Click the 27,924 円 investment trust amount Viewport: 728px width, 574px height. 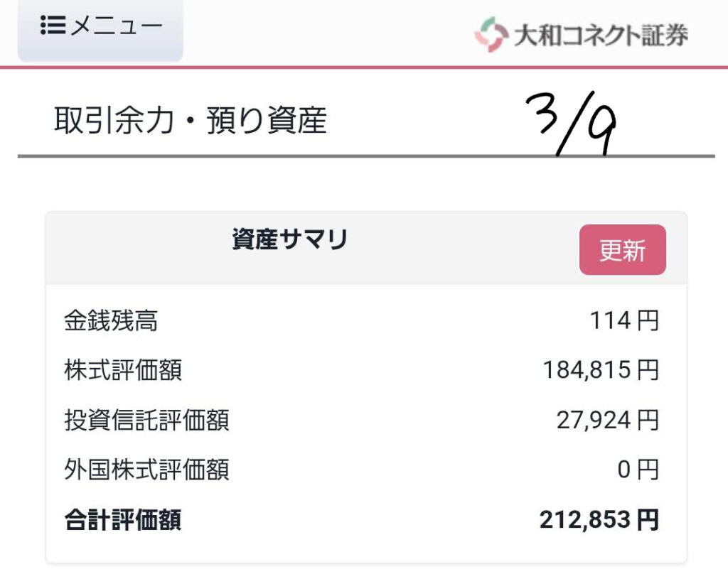point(607,420)
